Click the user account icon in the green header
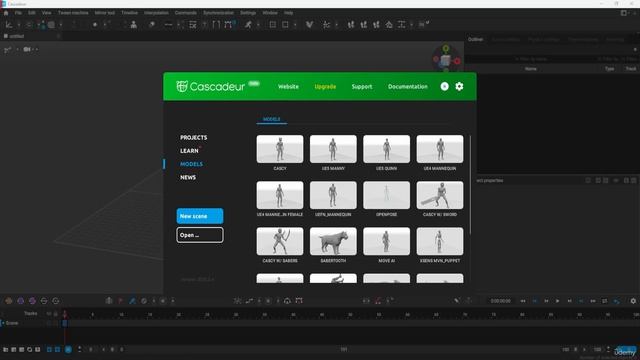This screenshot has width=640, height=360. pos(444,86)
